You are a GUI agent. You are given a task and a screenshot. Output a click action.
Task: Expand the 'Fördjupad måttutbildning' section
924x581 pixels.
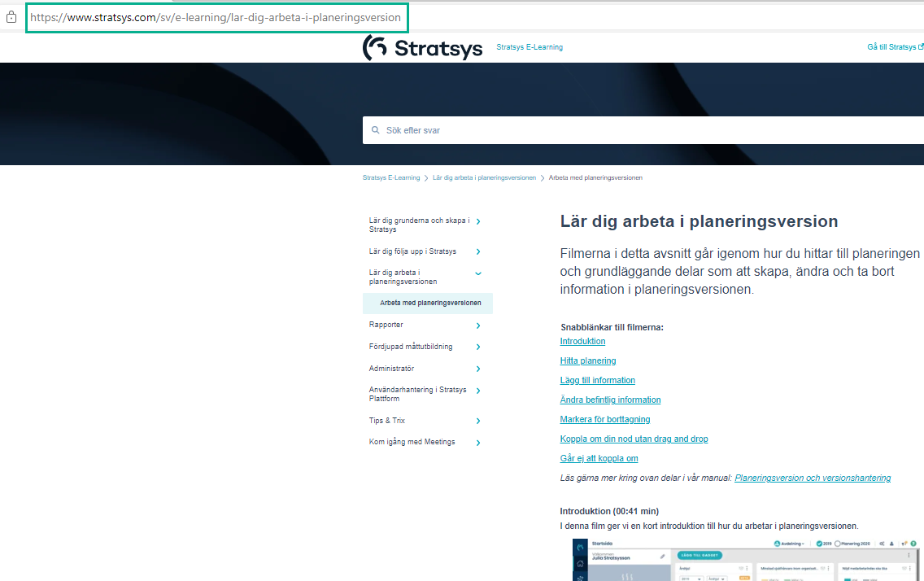point(477,347)
